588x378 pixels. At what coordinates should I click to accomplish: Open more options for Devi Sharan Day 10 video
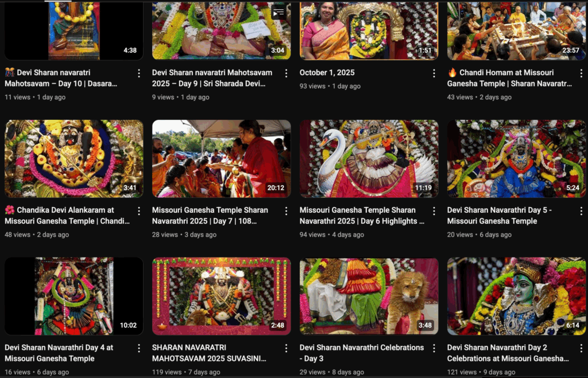coord(138,73)
